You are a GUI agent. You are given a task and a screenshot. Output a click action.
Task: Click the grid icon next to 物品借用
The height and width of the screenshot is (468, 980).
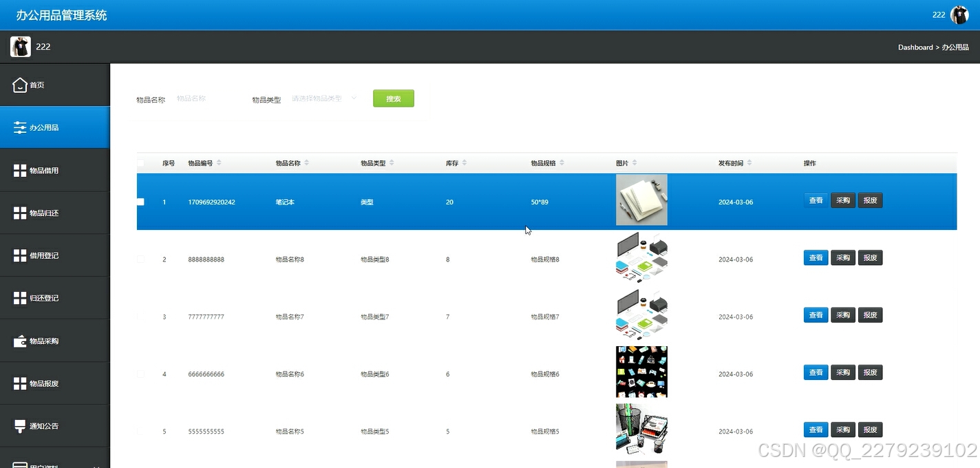[20, 169]
